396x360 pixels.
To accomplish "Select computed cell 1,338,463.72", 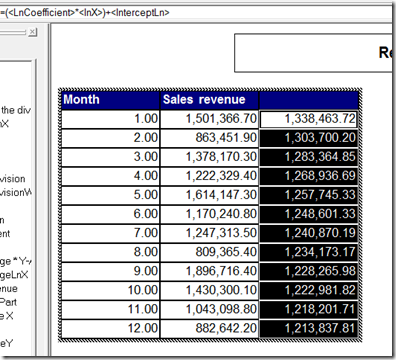I will click(x=309, y=119).
